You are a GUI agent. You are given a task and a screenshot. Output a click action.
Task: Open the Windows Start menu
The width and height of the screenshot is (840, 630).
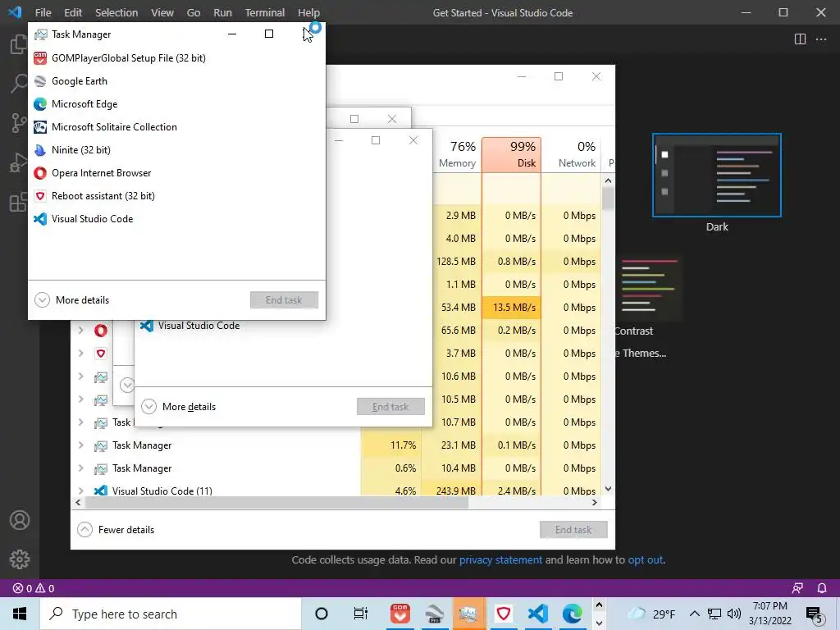click(x=20, y=614)
